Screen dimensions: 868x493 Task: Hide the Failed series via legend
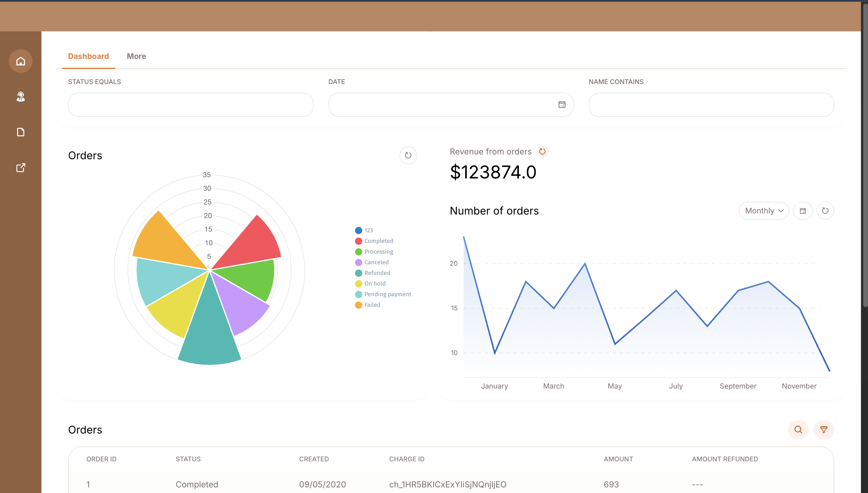click(x=372, y=305)
